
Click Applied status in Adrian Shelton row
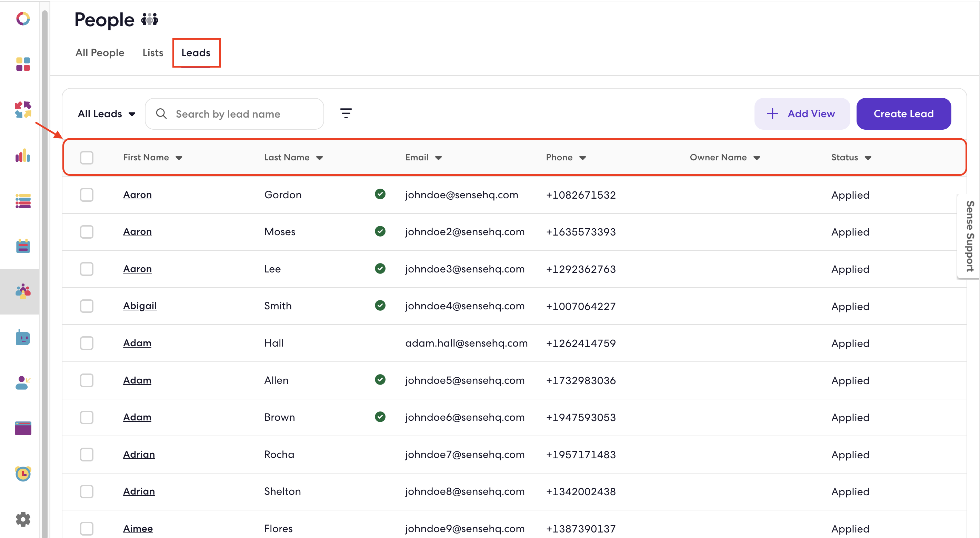850,491
